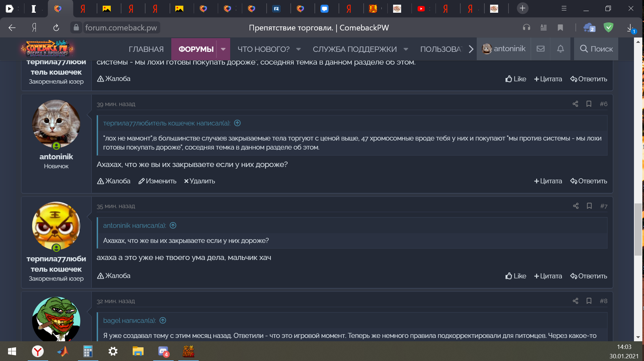Open the inbox envelope icon
This screenshot has height=361, width=644.
tap(541, 49)
